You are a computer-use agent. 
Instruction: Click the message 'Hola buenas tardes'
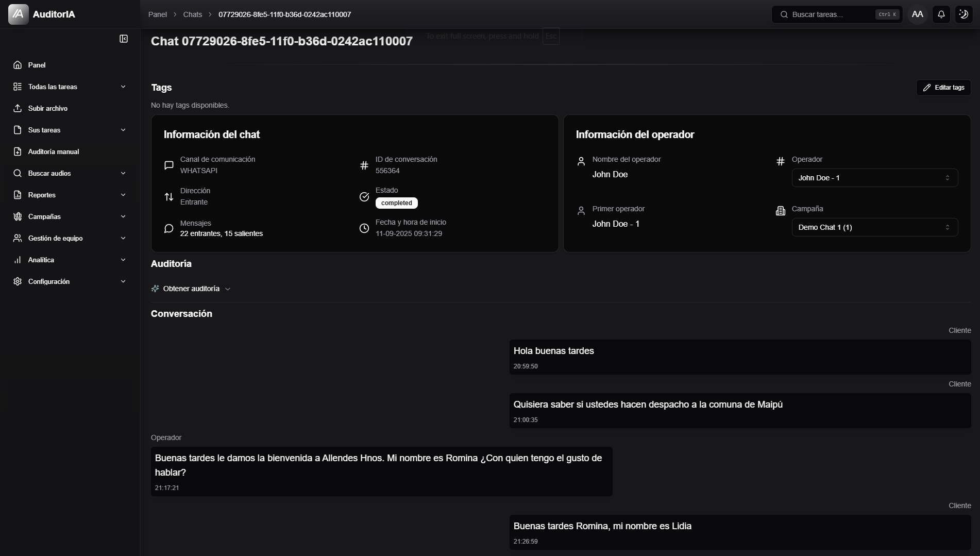coord(740,357)
